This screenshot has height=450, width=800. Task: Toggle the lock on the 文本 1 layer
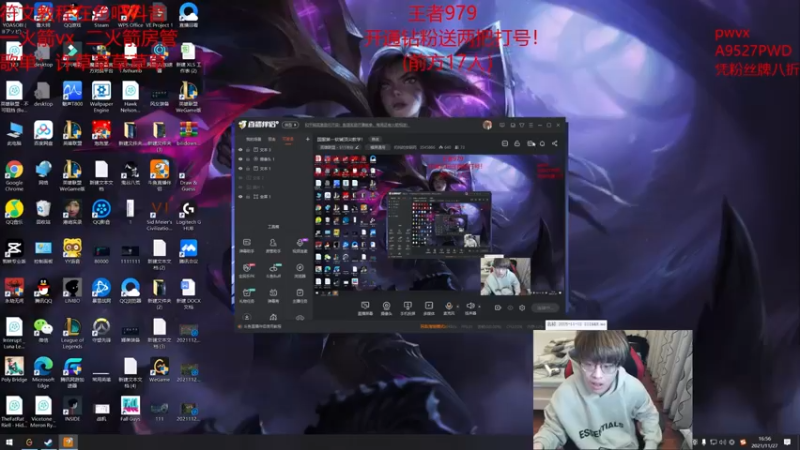[248, 168]
